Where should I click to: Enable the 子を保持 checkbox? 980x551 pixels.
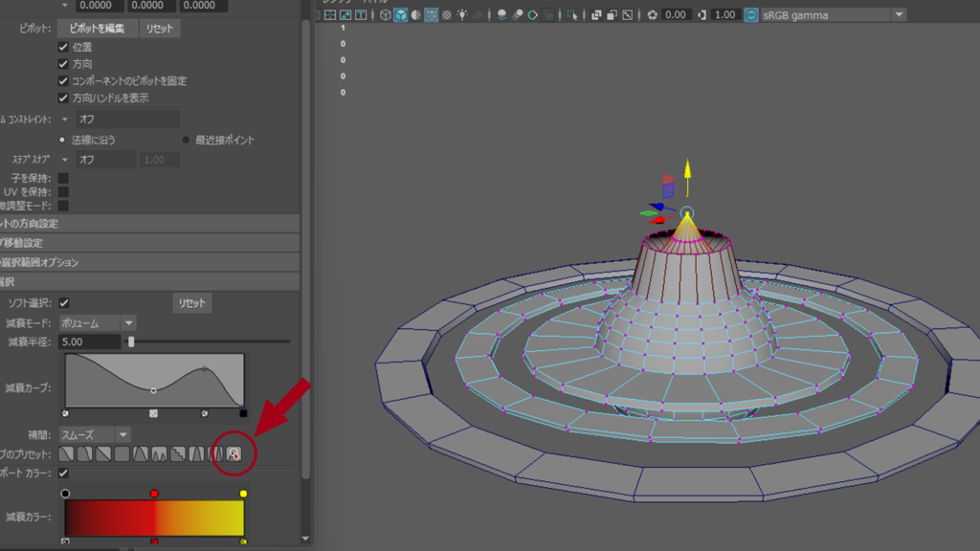(63, 178)
